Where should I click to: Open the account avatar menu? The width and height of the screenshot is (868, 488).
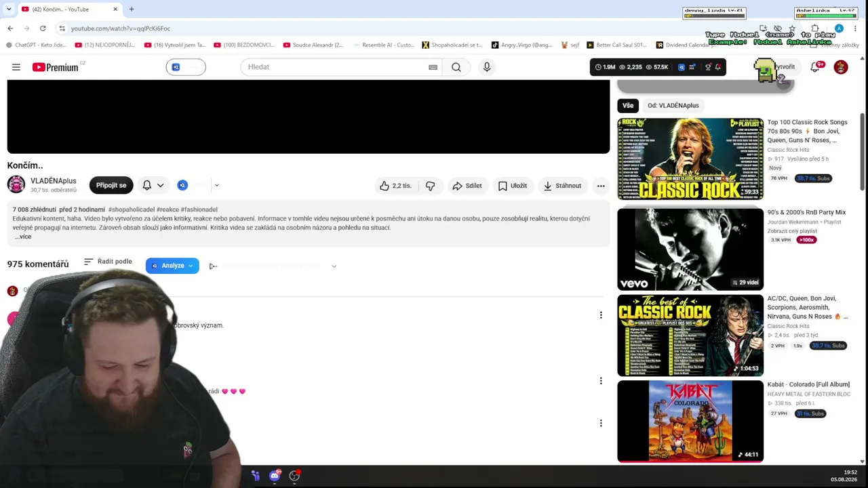coord(841,67)
